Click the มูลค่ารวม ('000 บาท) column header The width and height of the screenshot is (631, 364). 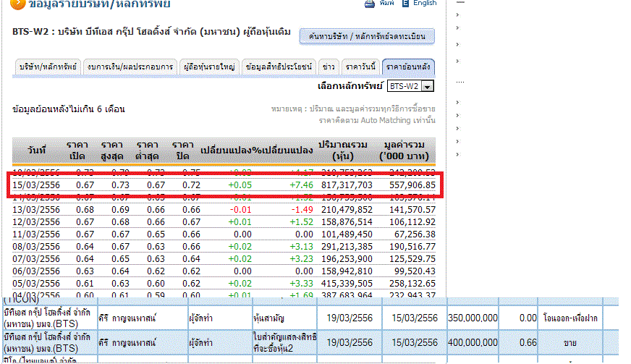[404, 151]
